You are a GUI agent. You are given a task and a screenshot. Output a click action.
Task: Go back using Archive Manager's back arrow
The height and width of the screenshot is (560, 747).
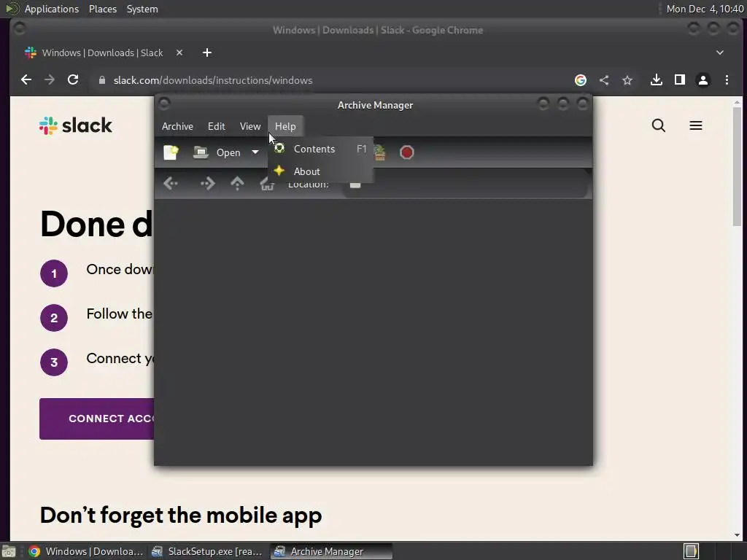[x=171, y=183]
